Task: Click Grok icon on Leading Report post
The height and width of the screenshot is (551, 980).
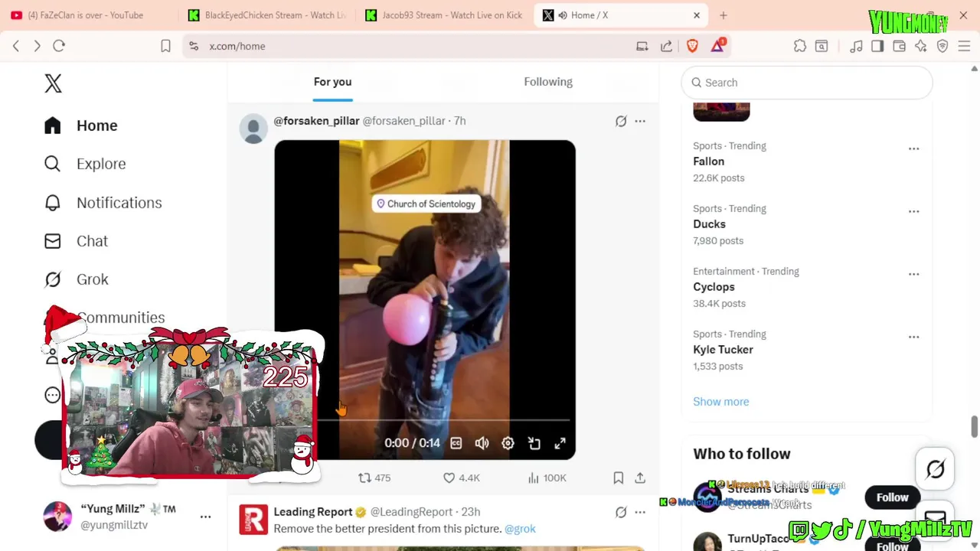Action: tap(621, 512)
